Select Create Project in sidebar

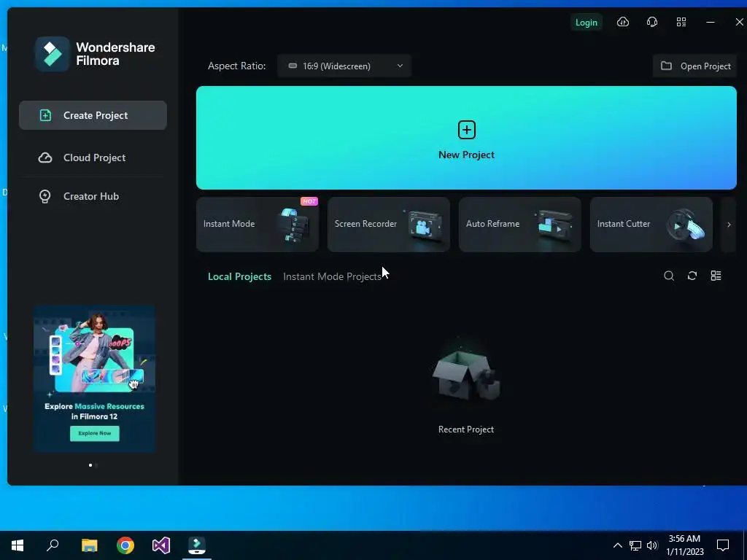[93, 115]
